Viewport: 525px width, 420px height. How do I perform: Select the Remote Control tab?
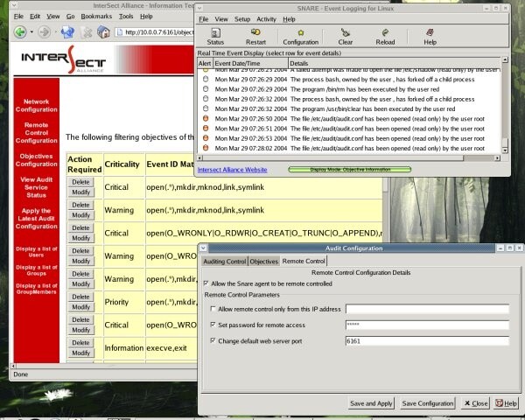coord(304,261)
